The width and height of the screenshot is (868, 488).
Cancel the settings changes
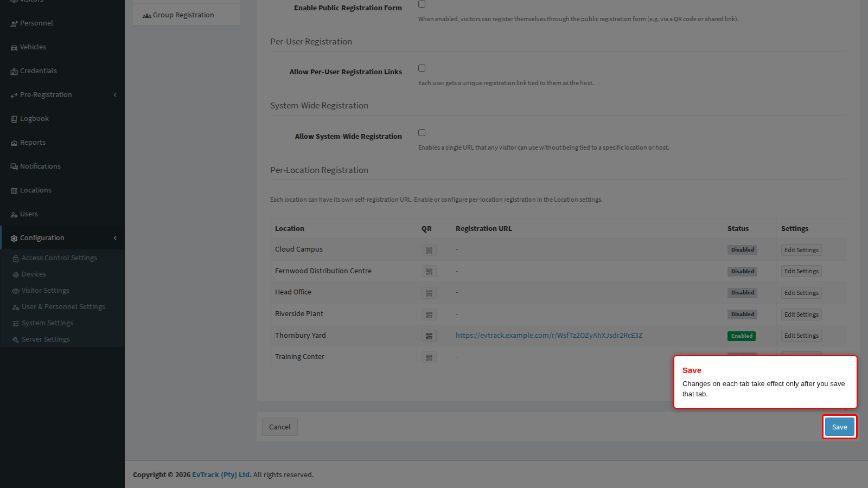pos(279,427)
